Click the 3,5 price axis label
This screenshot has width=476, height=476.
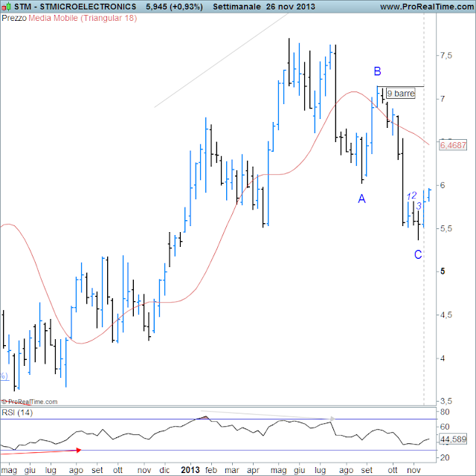446,401
